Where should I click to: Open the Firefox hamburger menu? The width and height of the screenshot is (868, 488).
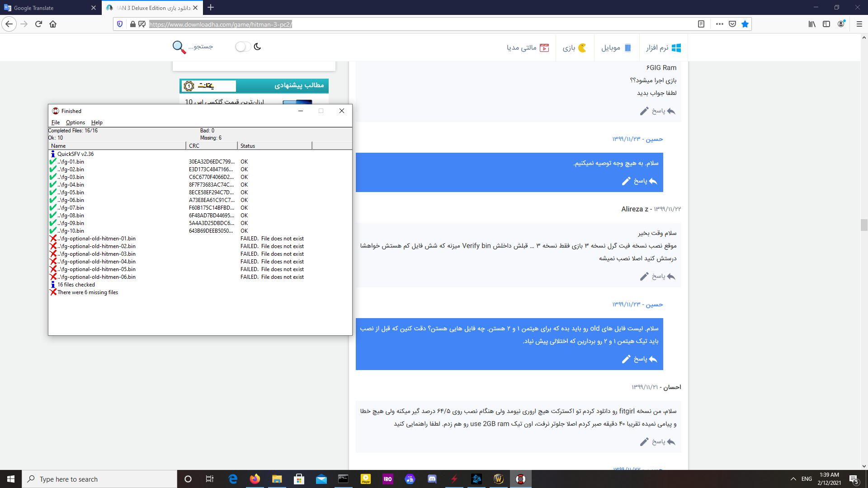click(x=859, y=24)
